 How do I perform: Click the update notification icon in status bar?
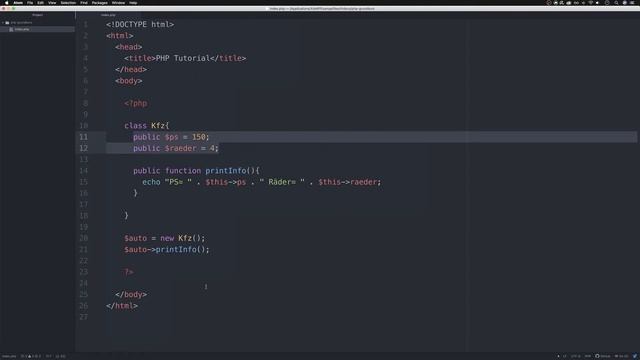(x=635, y=356)
